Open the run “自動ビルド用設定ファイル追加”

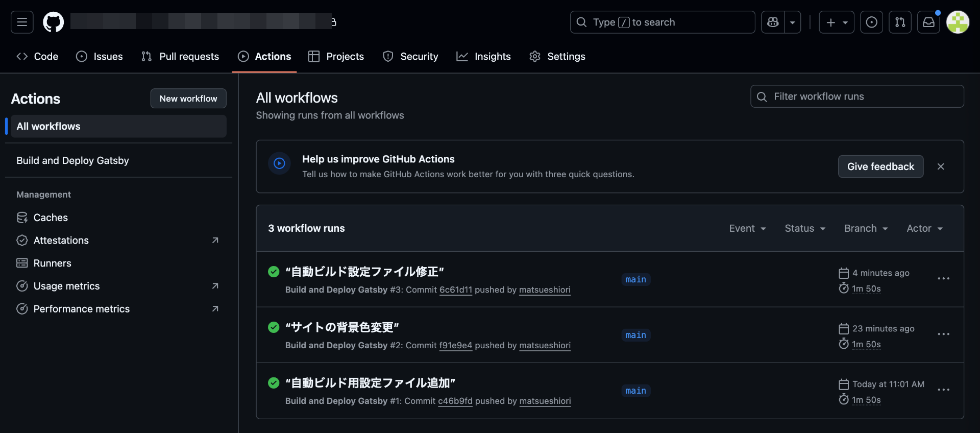tap(370, 383)
